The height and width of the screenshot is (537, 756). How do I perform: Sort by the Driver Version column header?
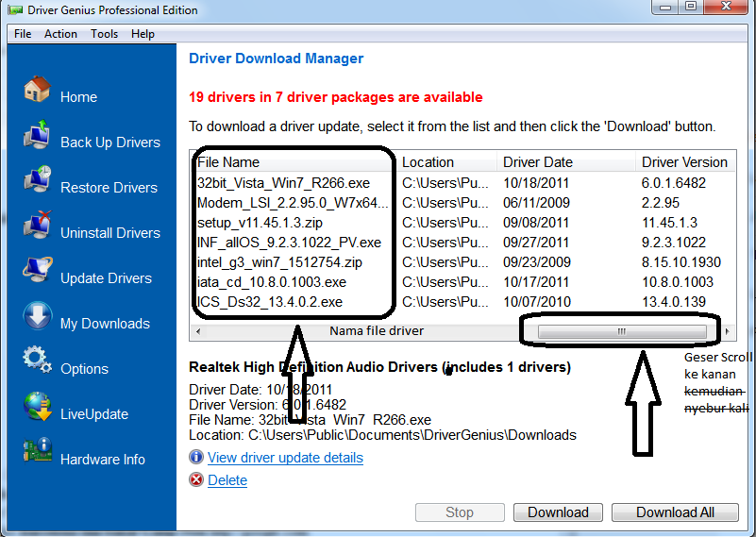685,162
